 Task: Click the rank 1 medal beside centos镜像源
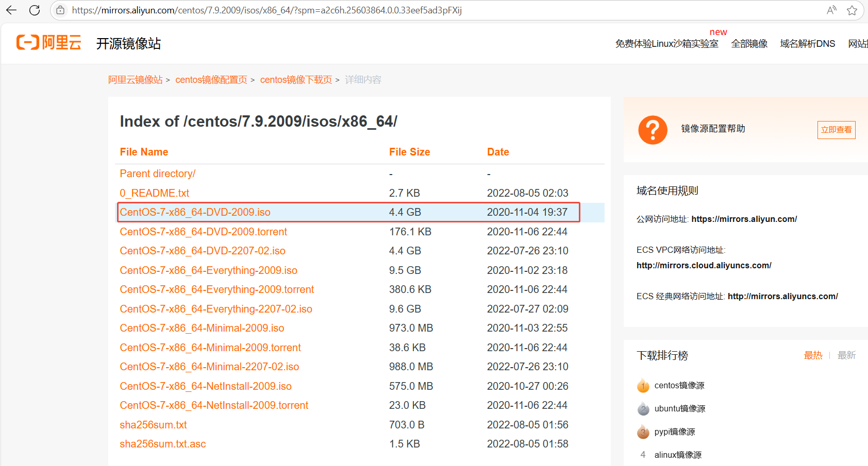click(643, 385)
